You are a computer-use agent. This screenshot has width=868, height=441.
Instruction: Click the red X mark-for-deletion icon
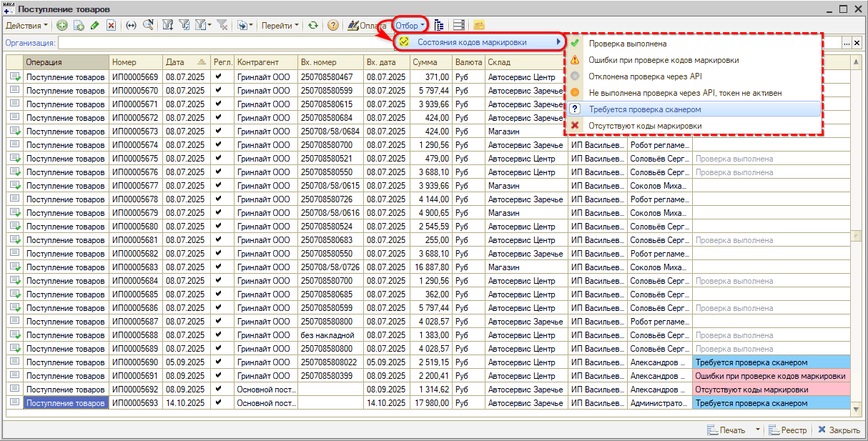coord(111,26)
